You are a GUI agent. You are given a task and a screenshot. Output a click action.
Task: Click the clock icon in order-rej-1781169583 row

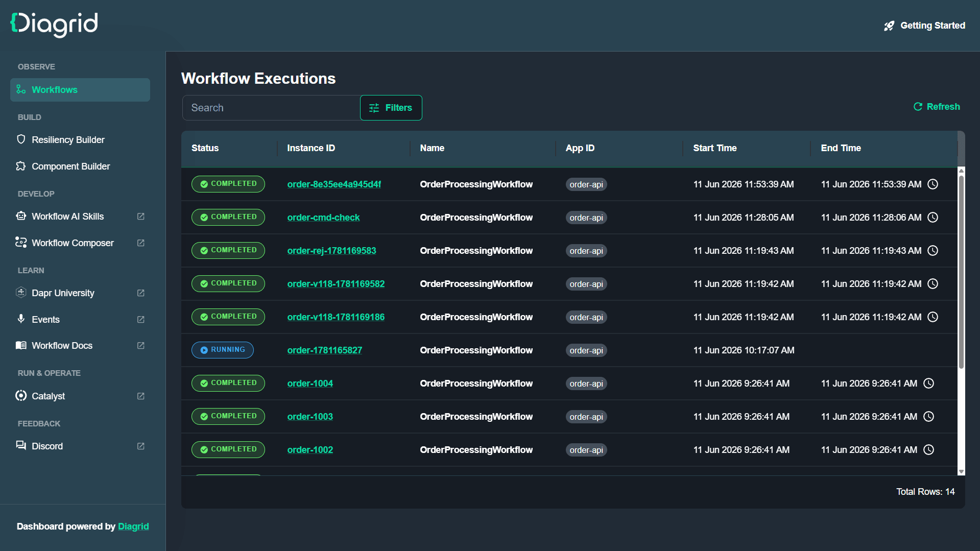pyautogui.click(x=933, y=251)
